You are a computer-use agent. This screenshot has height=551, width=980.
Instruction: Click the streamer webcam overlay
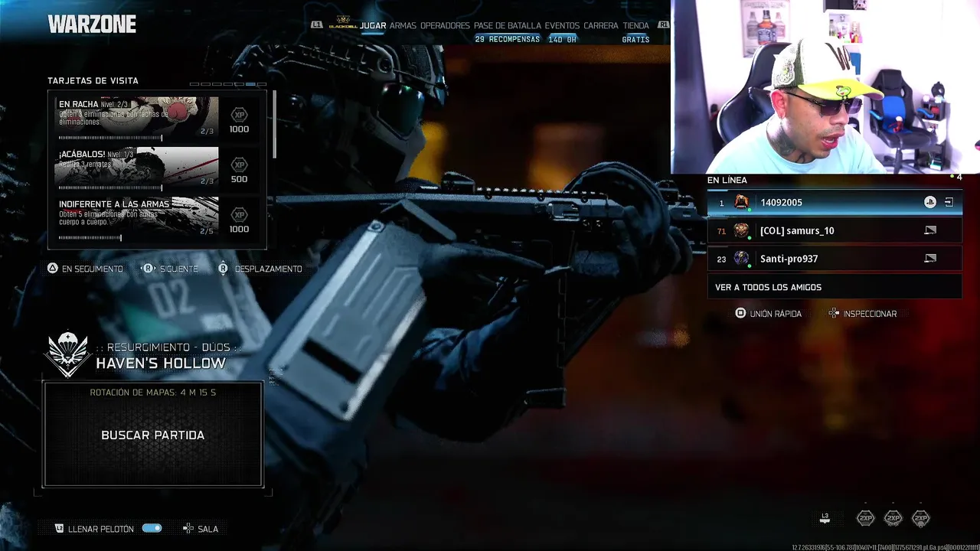pyautogui.click(x=825, y=86)
